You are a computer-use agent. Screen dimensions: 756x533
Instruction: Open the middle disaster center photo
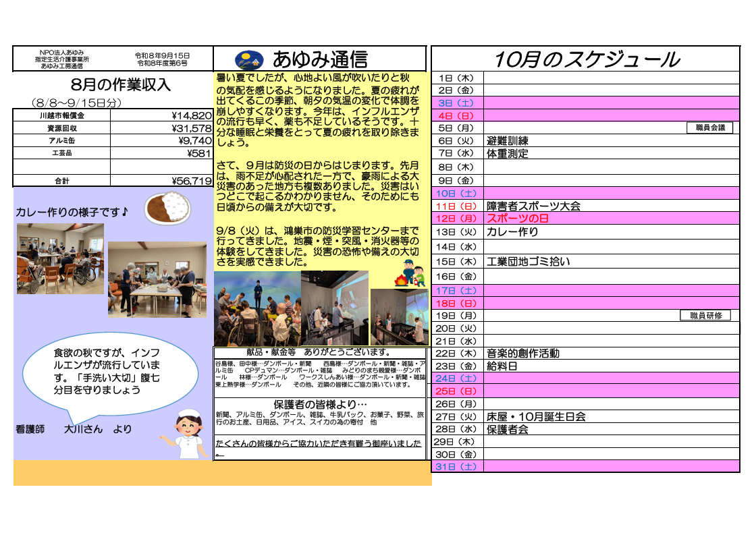coord(335,308)
